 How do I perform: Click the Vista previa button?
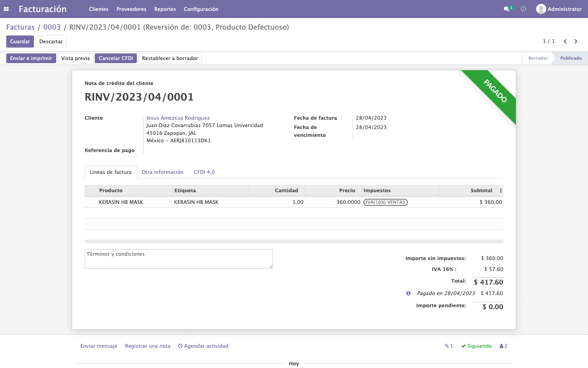coord(75,58)
